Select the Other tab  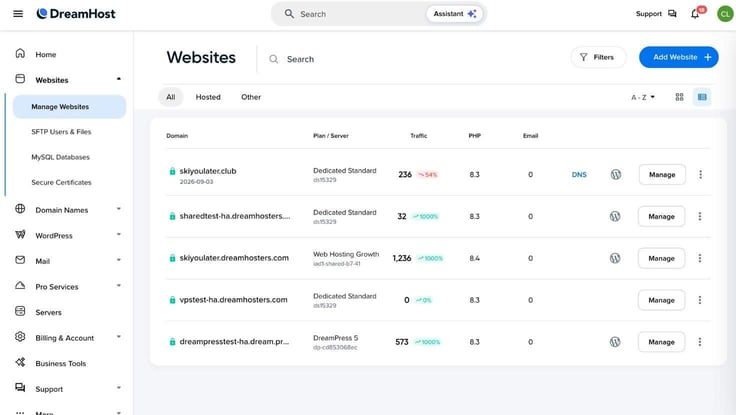click(x=251, y=97)
